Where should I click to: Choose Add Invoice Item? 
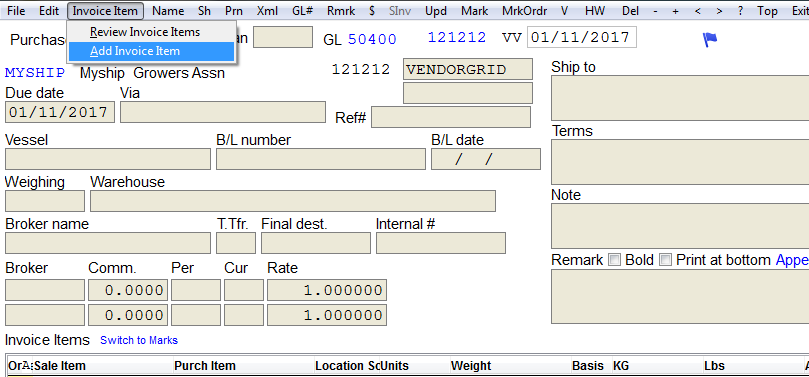tap(151, 51)
